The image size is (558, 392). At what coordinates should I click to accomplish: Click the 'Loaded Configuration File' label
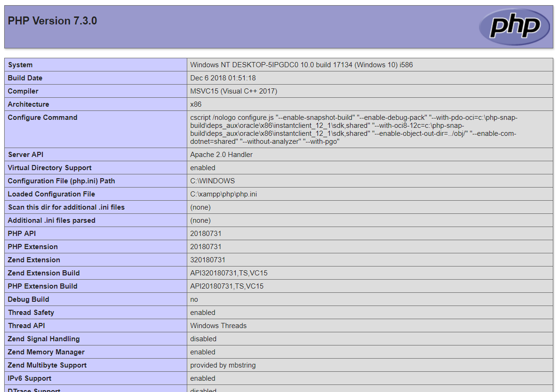point(51,194)
